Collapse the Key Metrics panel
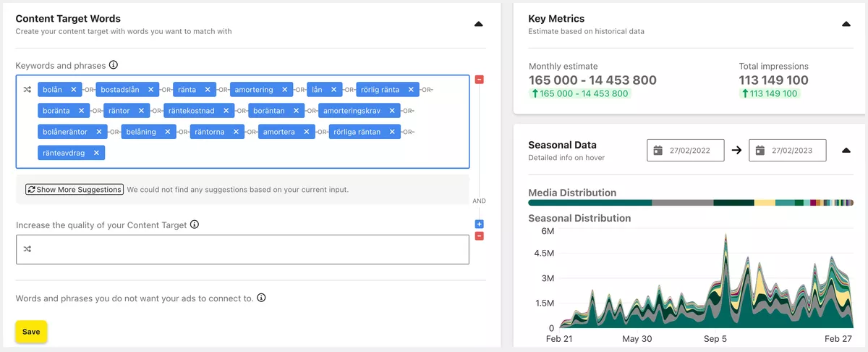Image resolution: width=868 pixels, height=352 pixels. (846, 24)
